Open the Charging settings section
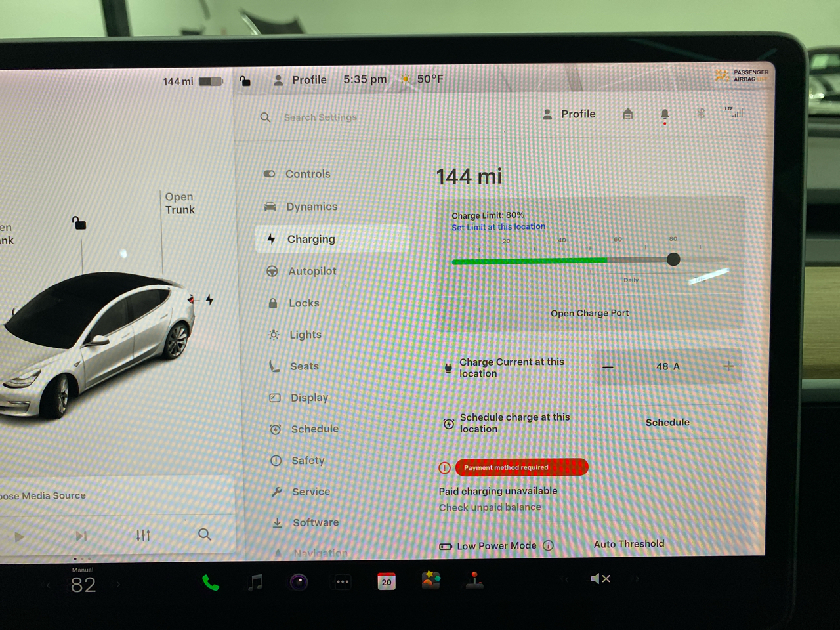The height and width of the screenshot is (630, 840). [x=311, y=239]
